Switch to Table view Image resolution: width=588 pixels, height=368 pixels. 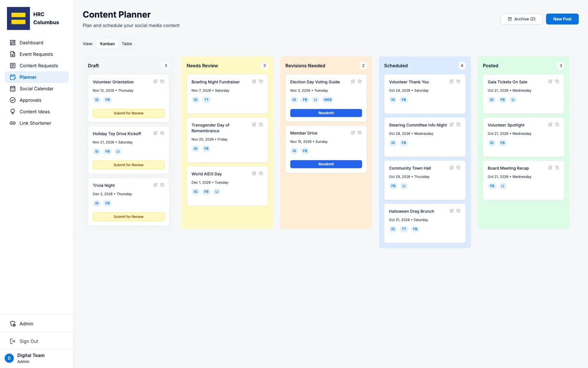click(x=127, y=44)
